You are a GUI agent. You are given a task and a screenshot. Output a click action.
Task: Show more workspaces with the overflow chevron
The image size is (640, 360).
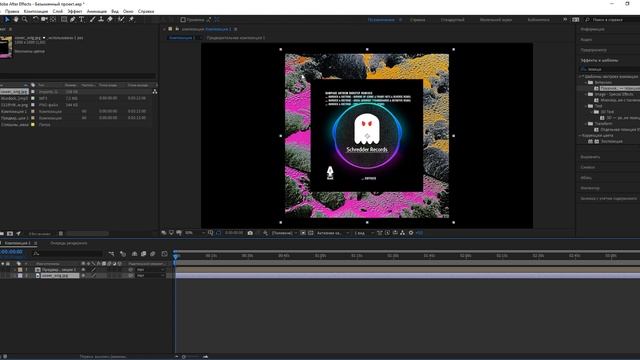[565, 20]
